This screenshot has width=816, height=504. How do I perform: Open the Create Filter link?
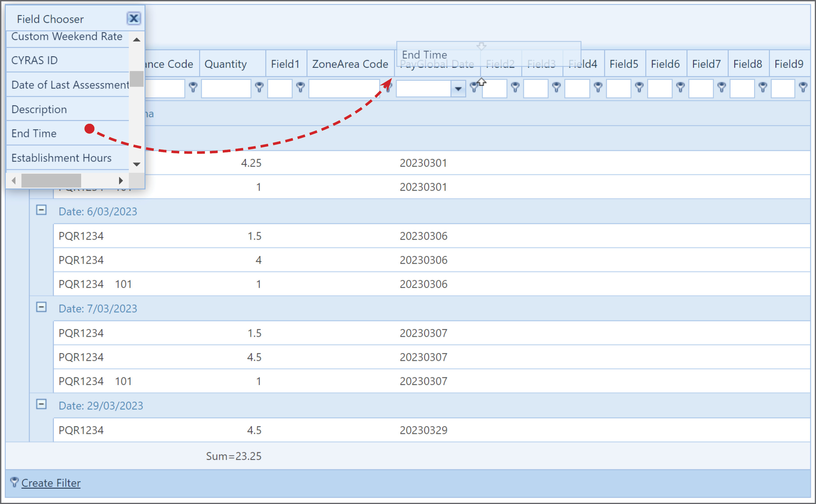51,483
